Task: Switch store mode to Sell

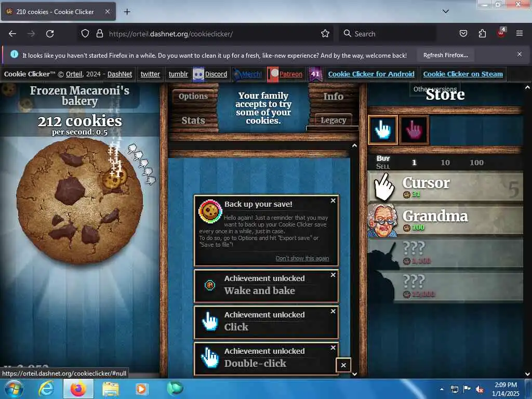Action: point(383,166)
